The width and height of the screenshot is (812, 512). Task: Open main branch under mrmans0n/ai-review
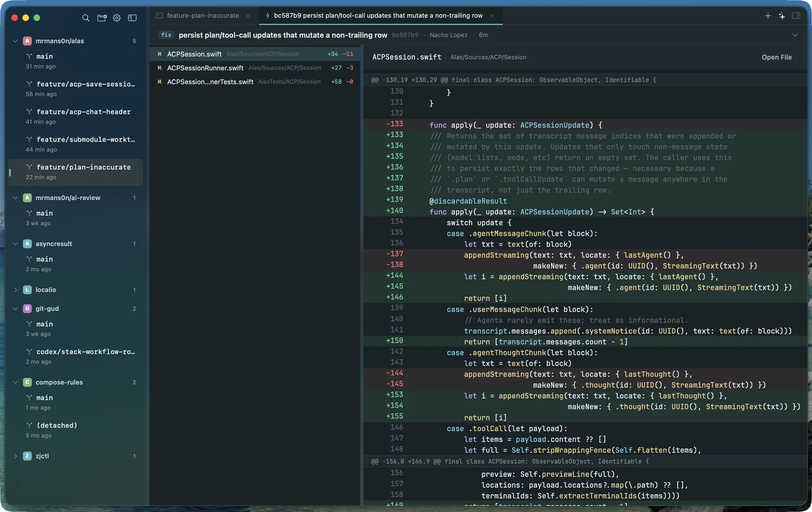pos(75,218)
